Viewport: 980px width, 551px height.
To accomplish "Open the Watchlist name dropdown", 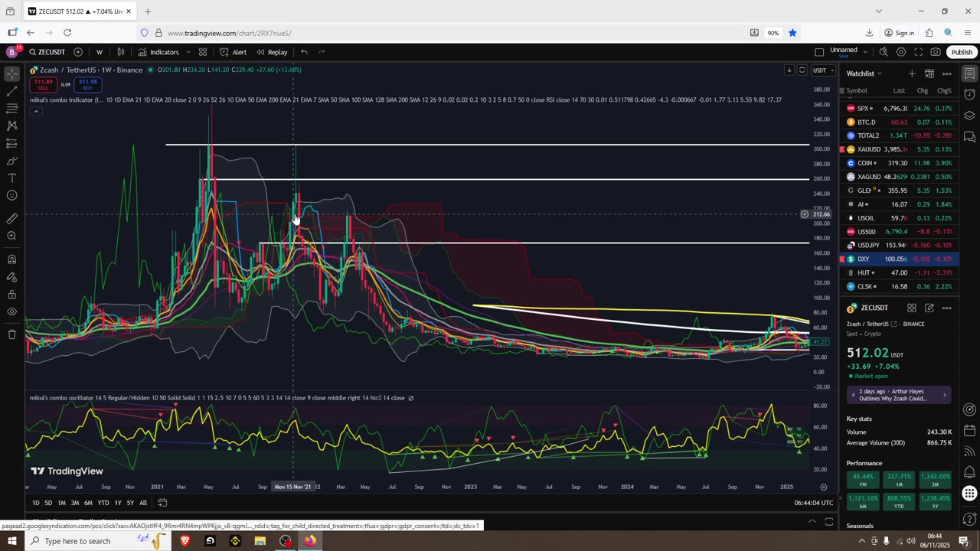I will (864, 73).
